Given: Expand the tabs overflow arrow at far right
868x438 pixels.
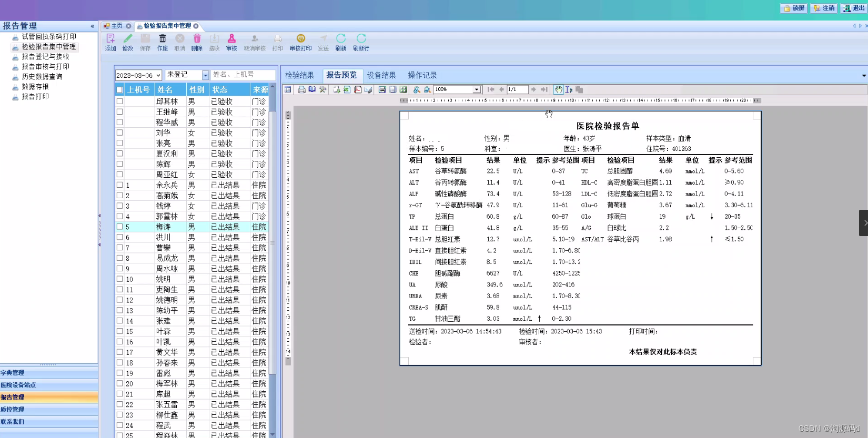Looking at the screenshot, I should click(864, 76).
